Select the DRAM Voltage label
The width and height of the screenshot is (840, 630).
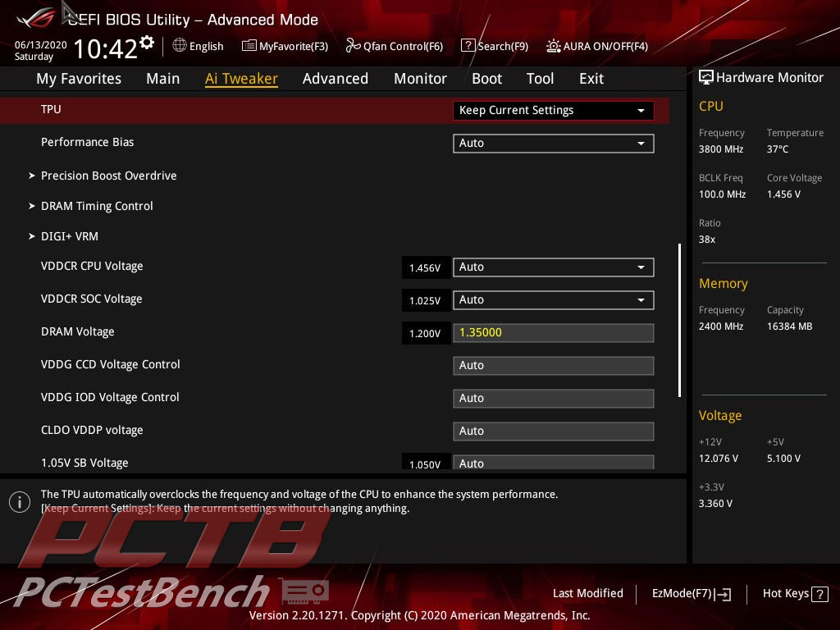pos(78,331)
